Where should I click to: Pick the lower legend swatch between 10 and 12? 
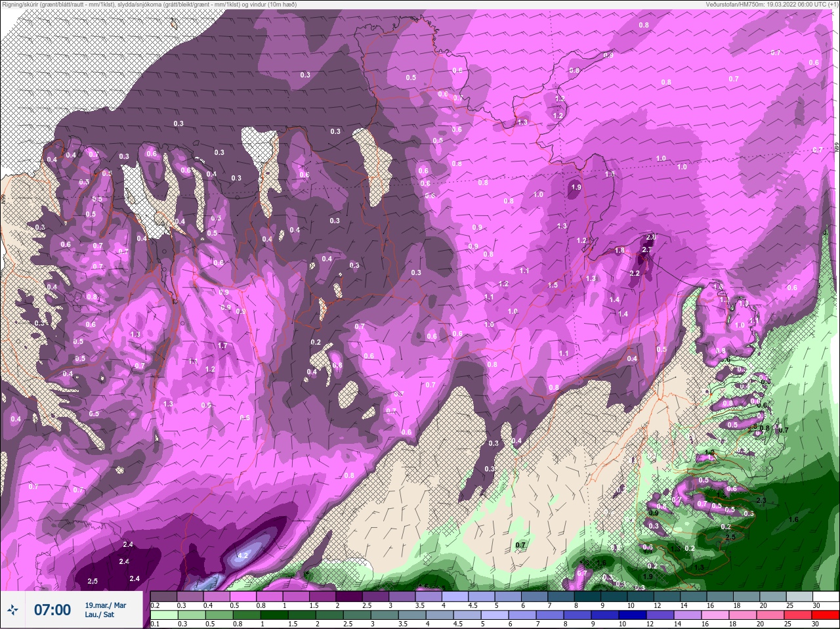pyautogui.click(x=633, y=615)
